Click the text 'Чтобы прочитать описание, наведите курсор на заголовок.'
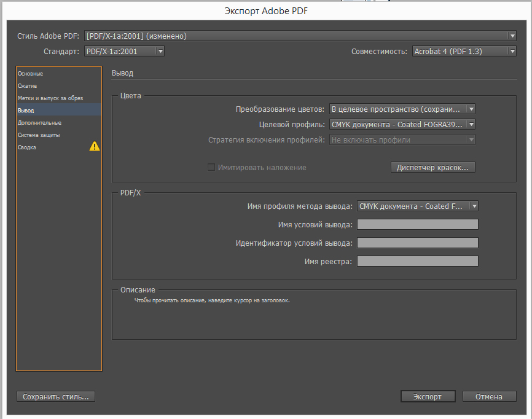 [212, 300]
